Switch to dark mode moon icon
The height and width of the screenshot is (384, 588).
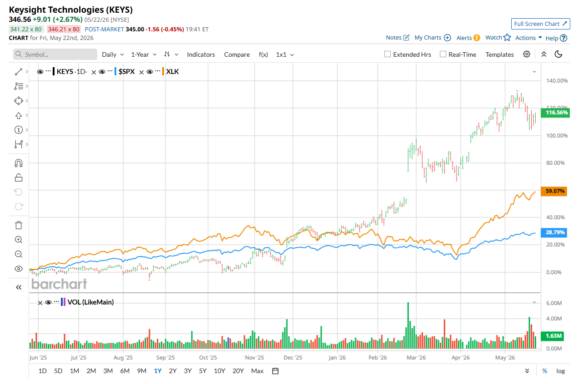point(559,54)
